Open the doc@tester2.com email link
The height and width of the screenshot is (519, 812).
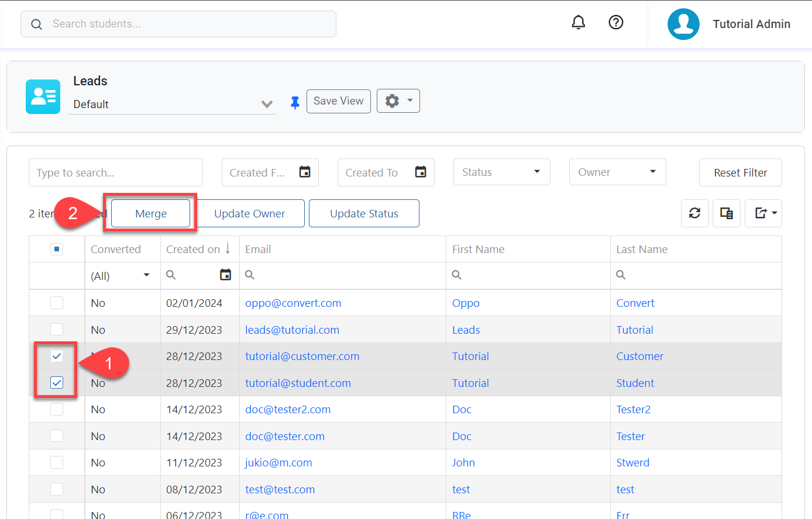click(x=288, y=409)
